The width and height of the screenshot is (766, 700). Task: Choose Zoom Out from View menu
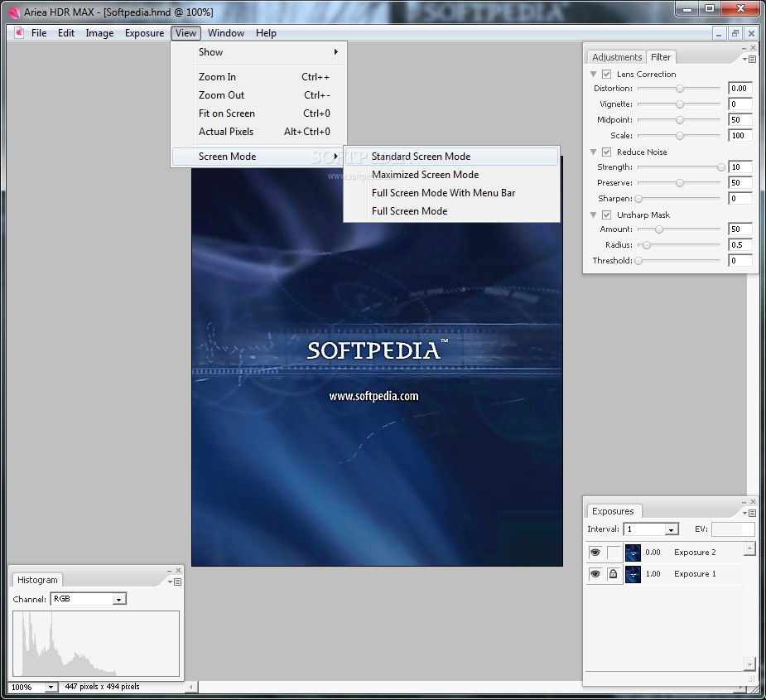pyautogui.click(x=259, y=95)
